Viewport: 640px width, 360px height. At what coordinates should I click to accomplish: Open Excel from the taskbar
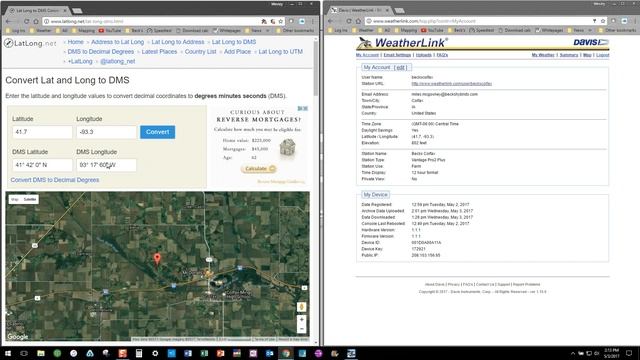point(204,353)
